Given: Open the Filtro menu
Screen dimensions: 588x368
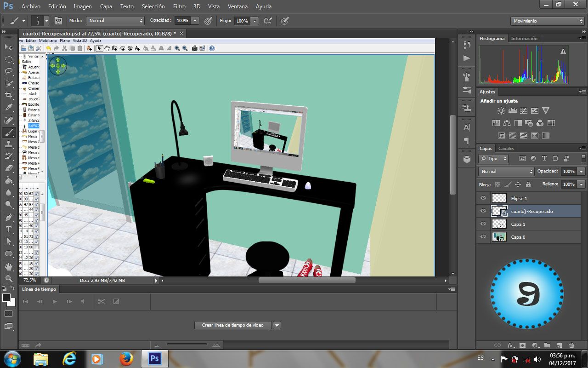Looking at the screenshot, I should click(x=179, y=6).
